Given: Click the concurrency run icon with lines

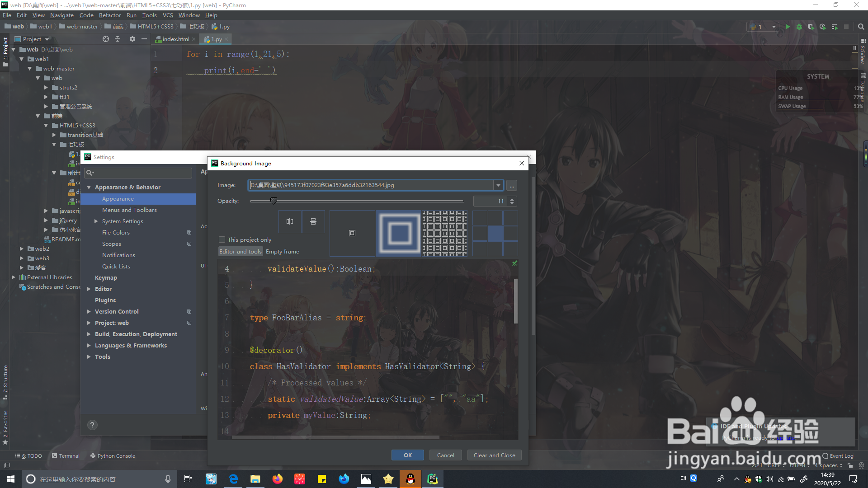Looking at the screenshot, I should point(835,27).
